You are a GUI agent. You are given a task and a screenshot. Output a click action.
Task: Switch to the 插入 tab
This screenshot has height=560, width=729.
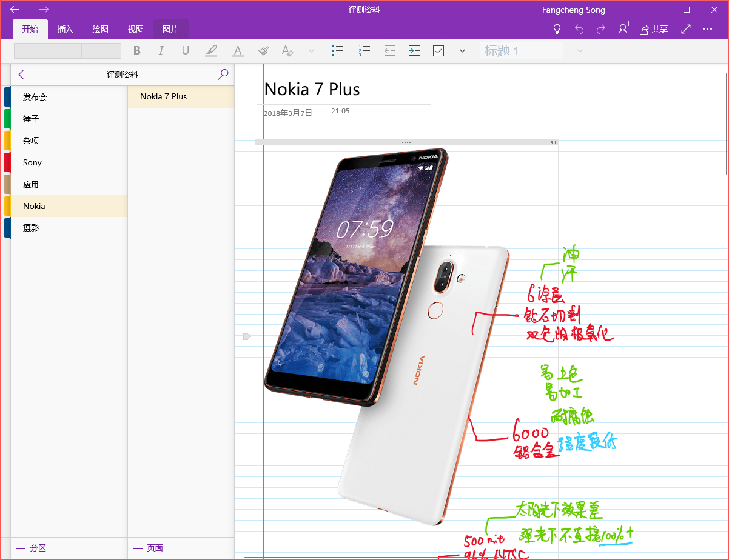coord(66,29)
